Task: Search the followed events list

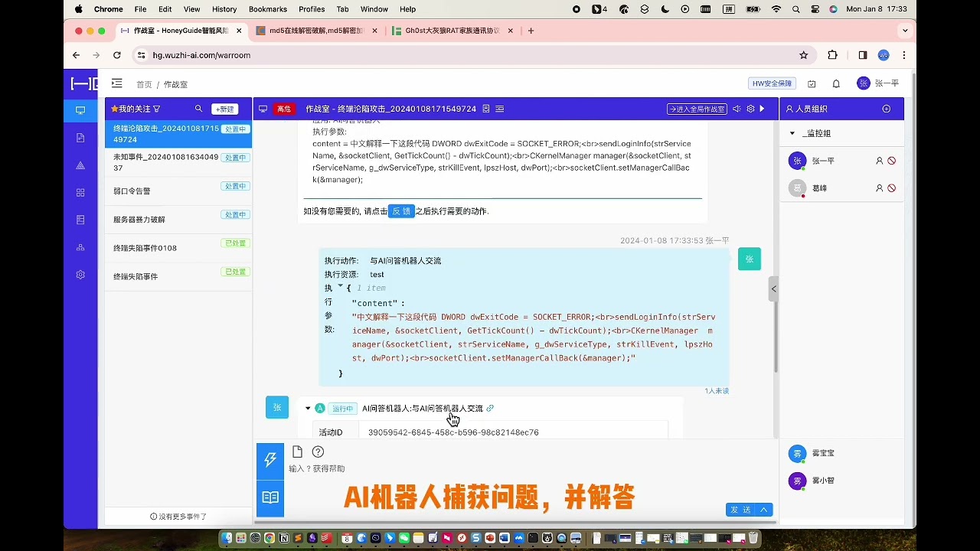Action: [199, 109]
